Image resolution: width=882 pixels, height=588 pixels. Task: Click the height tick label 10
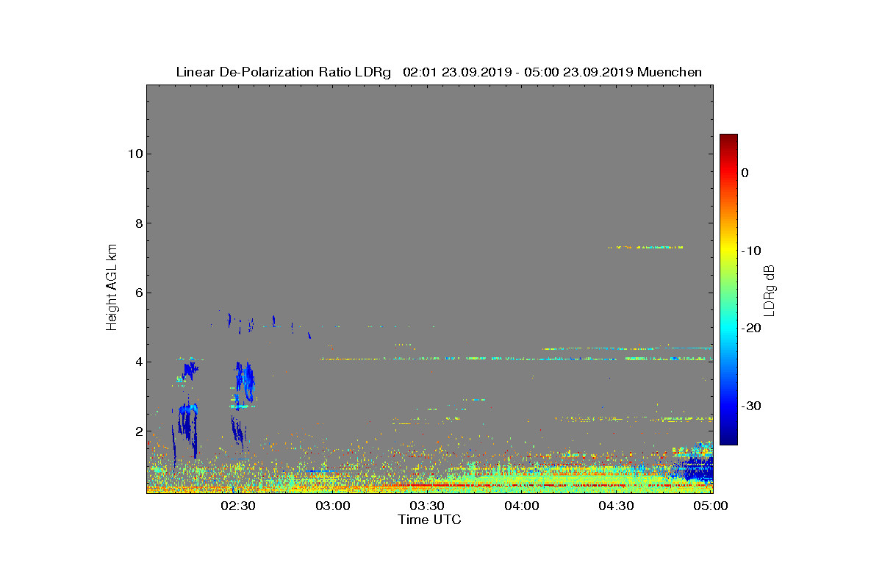click(134, 154)
